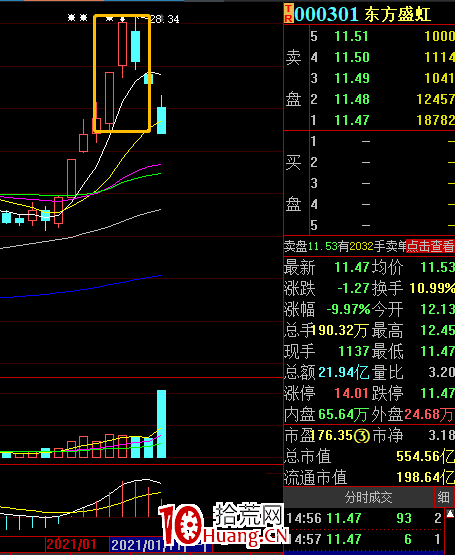Click the 今开 value 12.13
455x555 pixels.
[438, 310]
